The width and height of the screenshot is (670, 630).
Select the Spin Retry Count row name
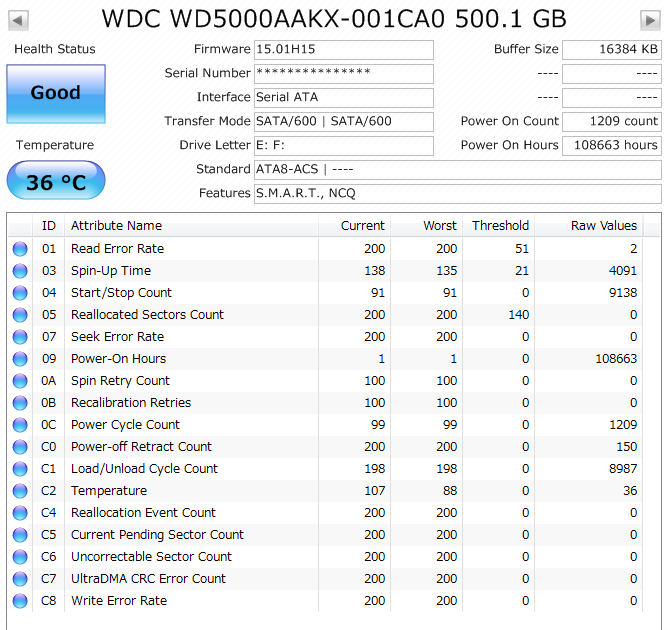(x=120, y=381)
